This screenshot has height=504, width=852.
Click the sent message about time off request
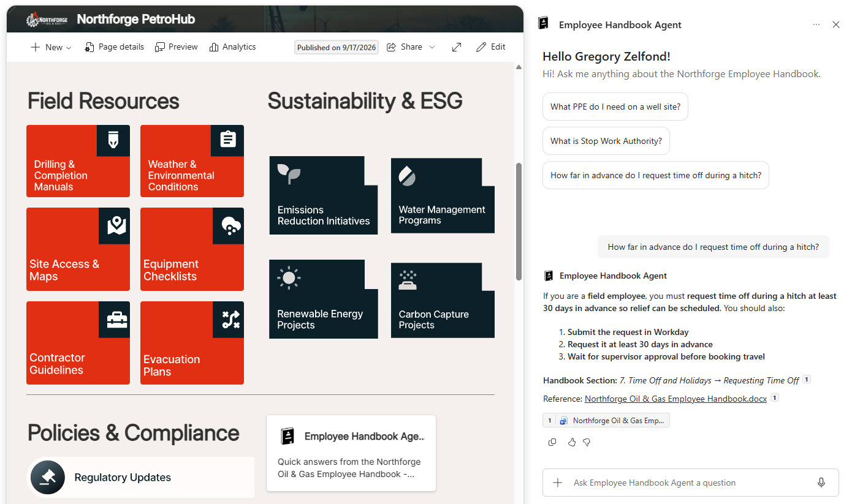713,247
